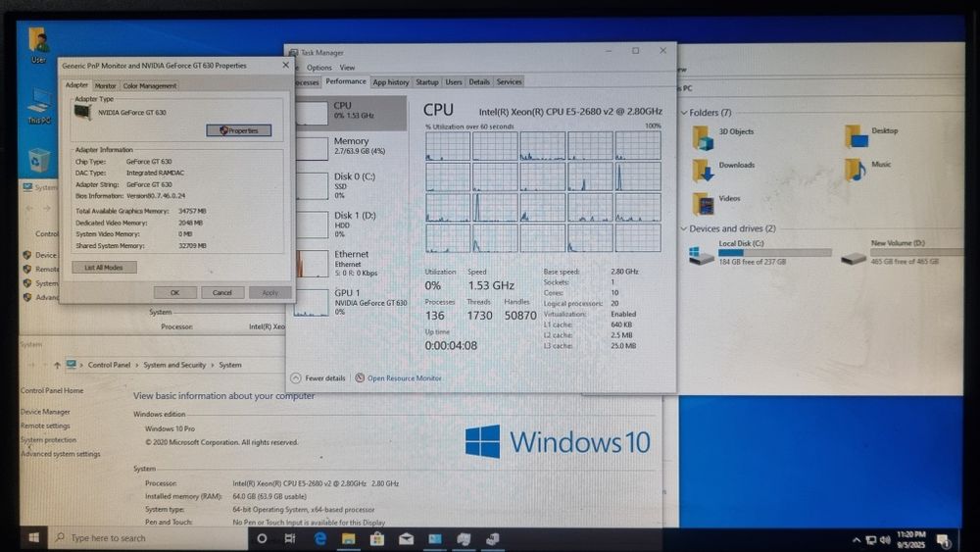
Task: Open the Mail app from the taskbar
Action: pos(407,538)
